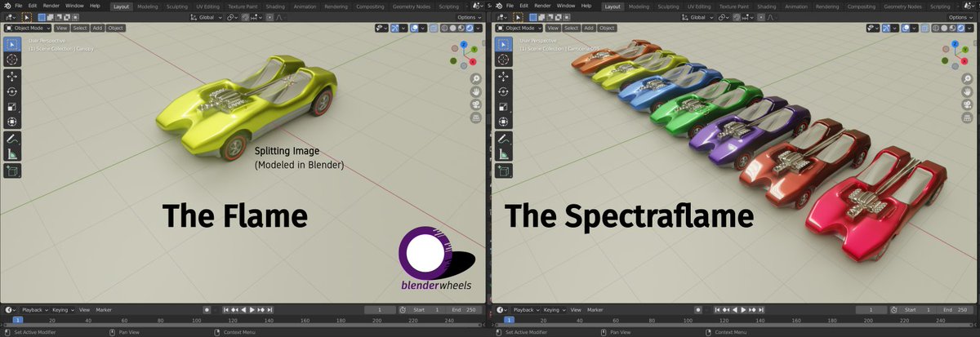
Task: Open File menu in left window
Action: click(x=19, y=6)
